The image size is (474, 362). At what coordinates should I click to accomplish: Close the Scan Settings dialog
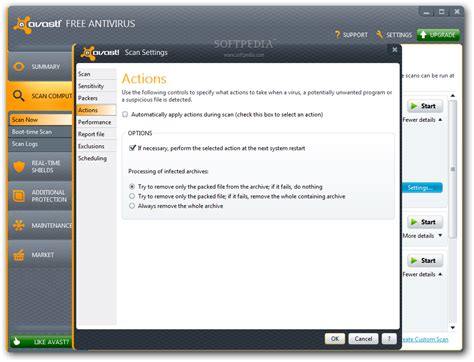[x=395, y=50]
